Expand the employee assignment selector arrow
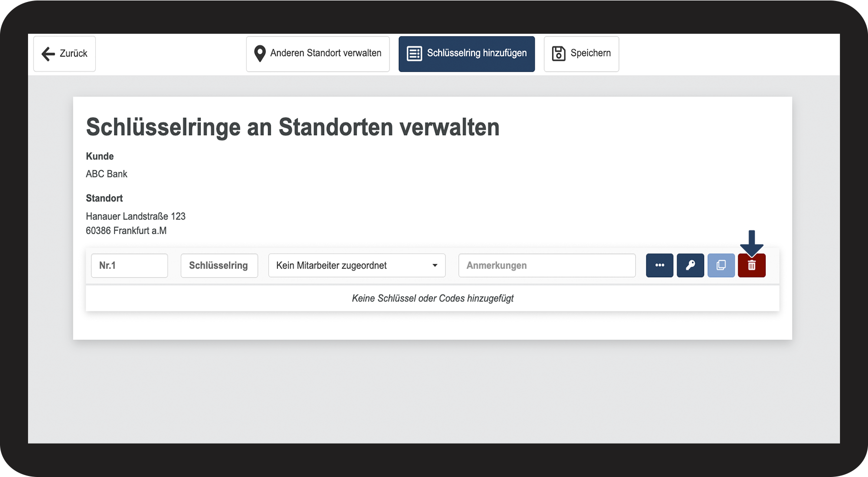868x477 pixels. (434, 265)
